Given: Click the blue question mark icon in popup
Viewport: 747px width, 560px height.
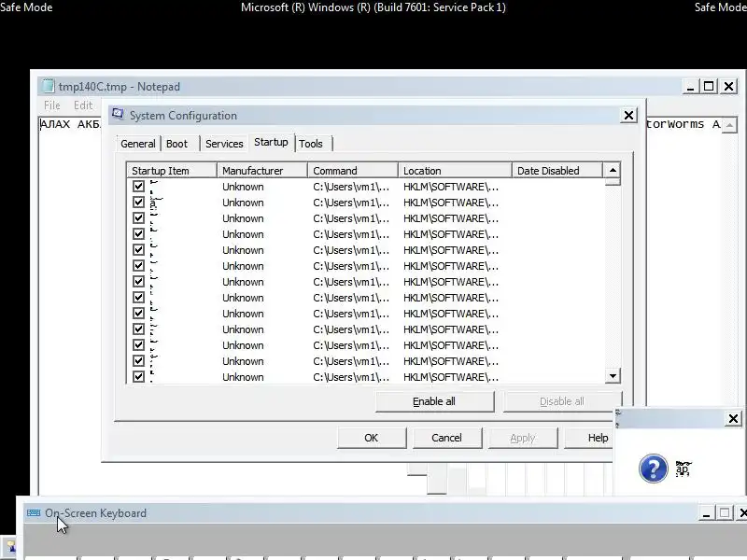Looking at the screenshot, I should coord(653,469).
